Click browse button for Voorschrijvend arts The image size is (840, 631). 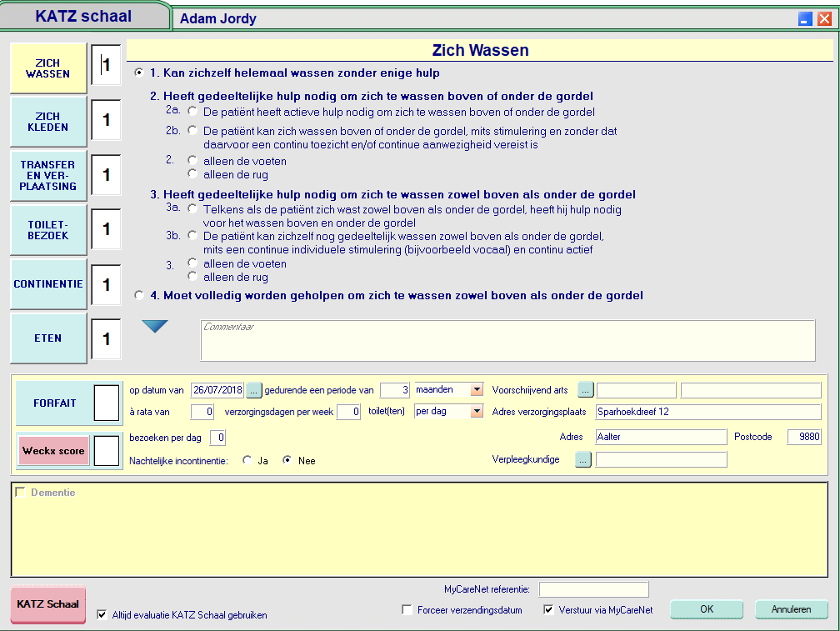[x=585, y=390]
